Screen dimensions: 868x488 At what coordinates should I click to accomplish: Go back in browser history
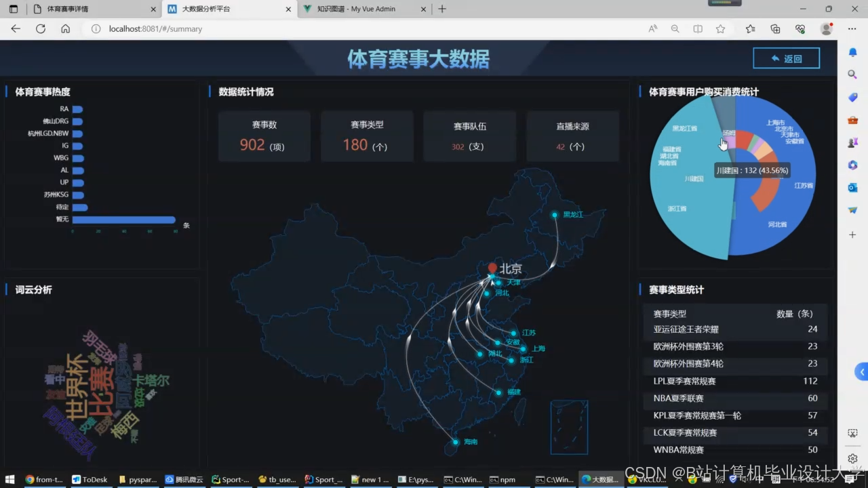(x=16, y=28)
